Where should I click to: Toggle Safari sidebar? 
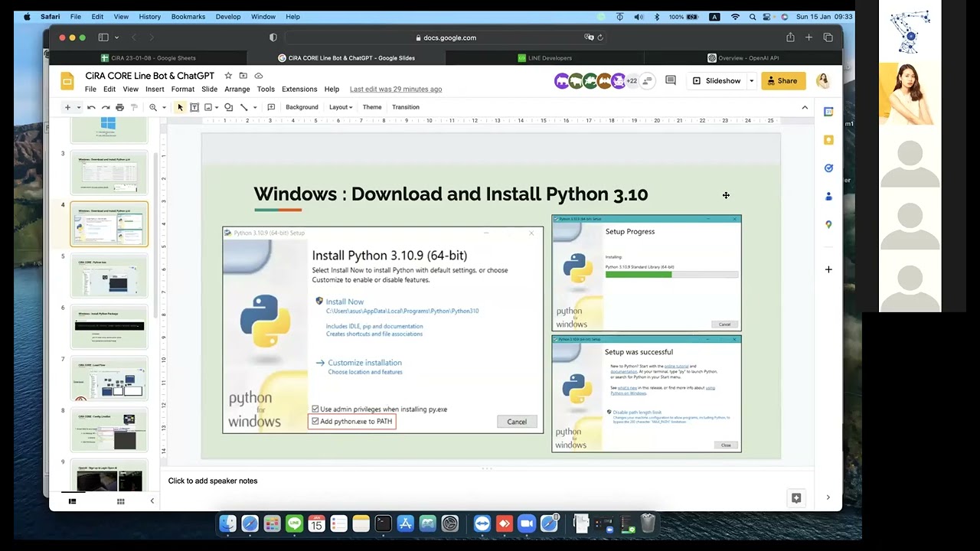[103, 37]
